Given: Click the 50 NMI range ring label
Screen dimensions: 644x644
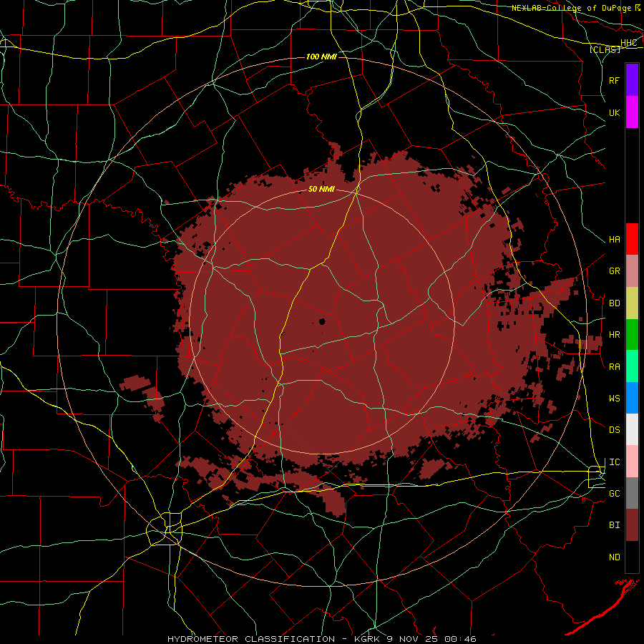Looking at the screenshot, I should click(x=321, y=189).
